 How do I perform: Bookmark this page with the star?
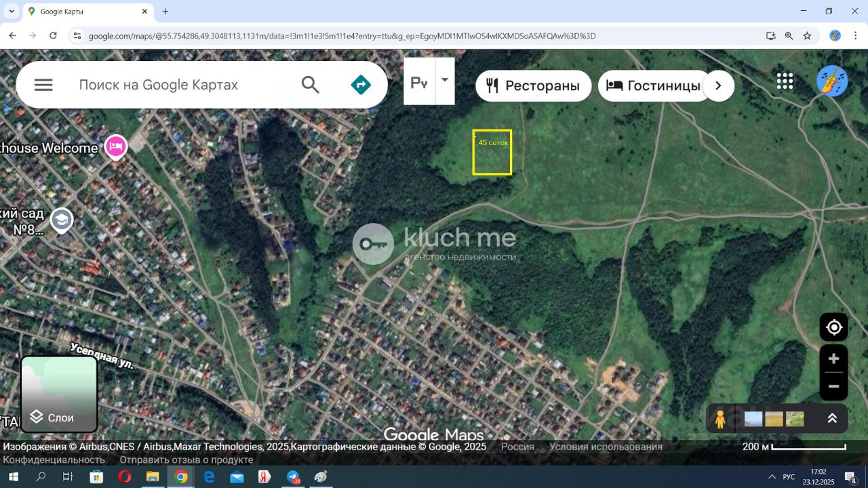807,36
